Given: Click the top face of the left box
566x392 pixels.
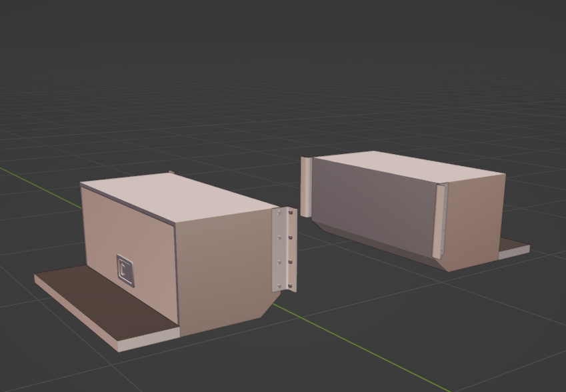Looking at the screenshot, I should tap(179, 198).
